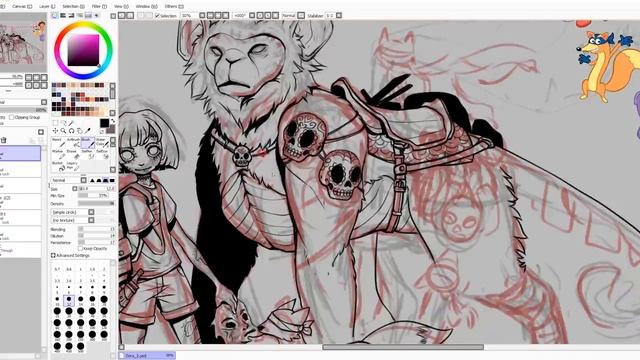
Task: Show the scratchpad panel icon
Action: [x=97, y=16]
